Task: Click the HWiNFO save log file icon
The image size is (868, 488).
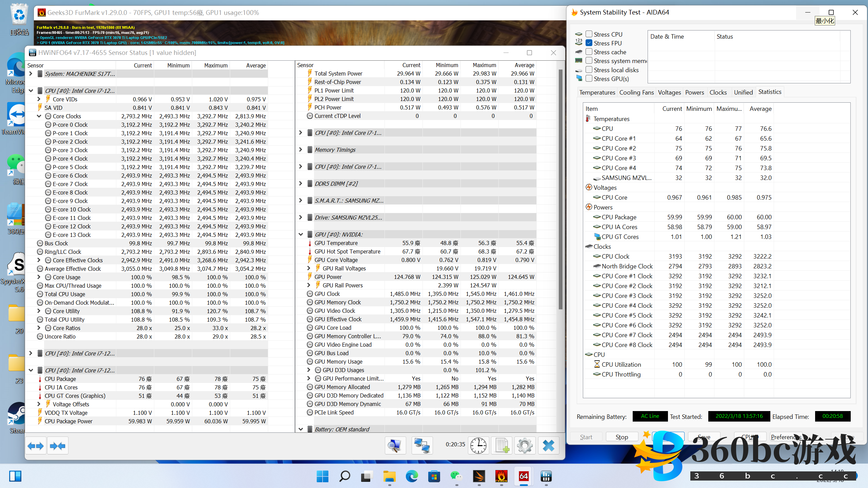Action: 502,445
